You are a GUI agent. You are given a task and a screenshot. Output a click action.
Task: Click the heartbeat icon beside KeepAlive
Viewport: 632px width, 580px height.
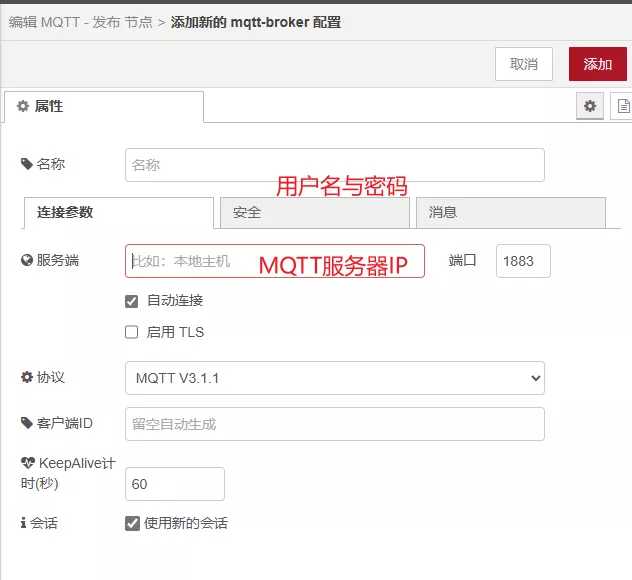(27, 463)
